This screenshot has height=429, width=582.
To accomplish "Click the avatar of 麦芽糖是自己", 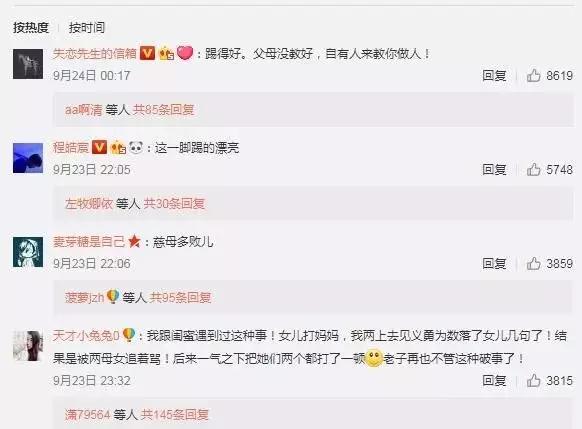I will (28, 252).
